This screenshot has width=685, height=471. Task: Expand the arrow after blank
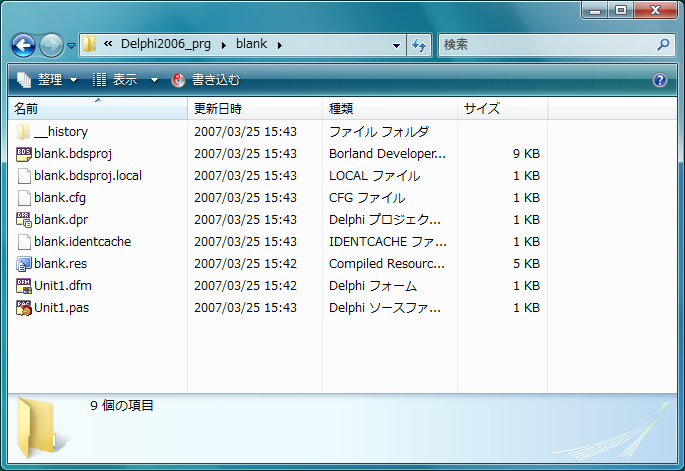click(x=280, y=45)
